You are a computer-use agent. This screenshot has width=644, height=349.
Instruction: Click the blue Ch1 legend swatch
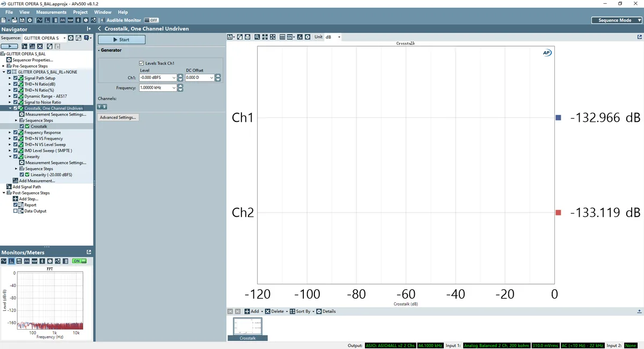[558, 118]
